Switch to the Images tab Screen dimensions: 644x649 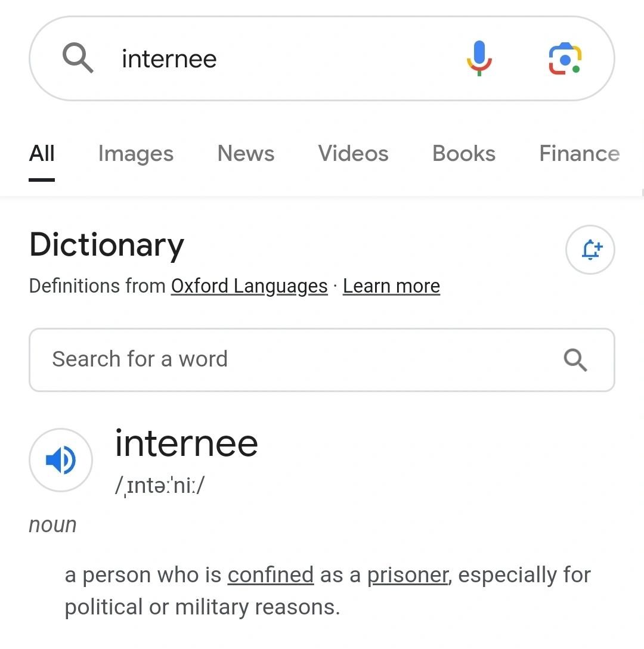[x=135, y=154]
